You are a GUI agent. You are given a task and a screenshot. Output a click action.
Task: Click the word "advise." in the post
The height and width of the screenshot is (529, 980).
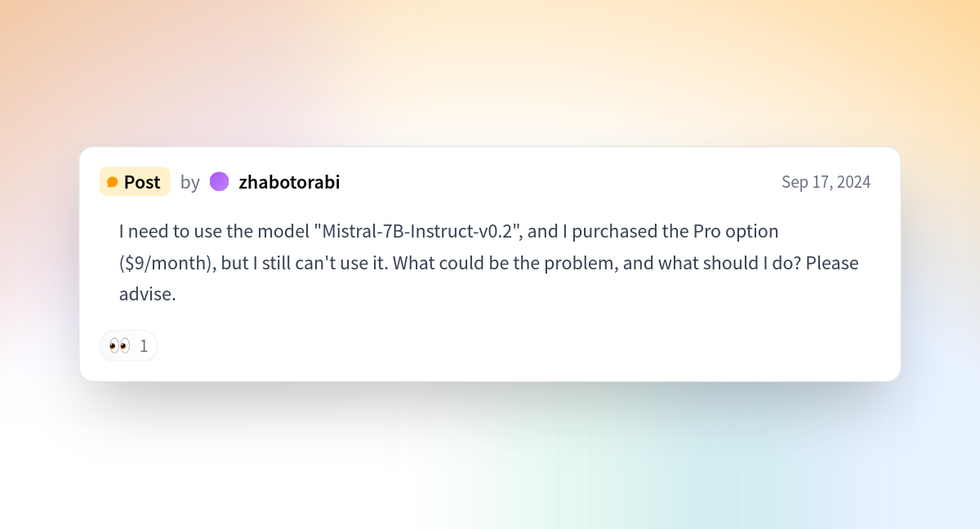pyautogui.click(x=148, y=295)
